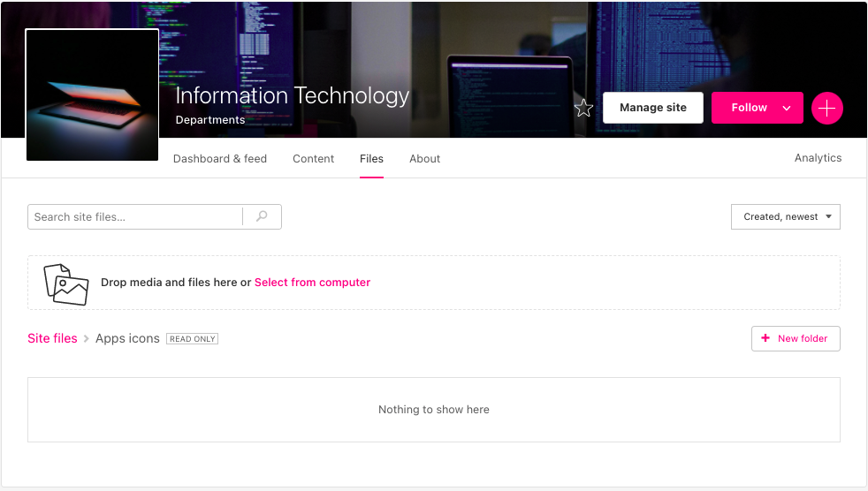Screen dimensions: 868x491
Task: Click the Departments category link
Action: click(209, 120)
